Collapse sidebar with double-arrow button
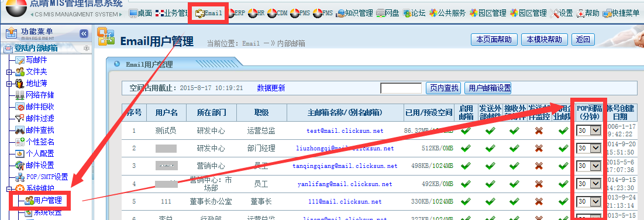Screen dimensions: 644x220 (x=84, y=34)
